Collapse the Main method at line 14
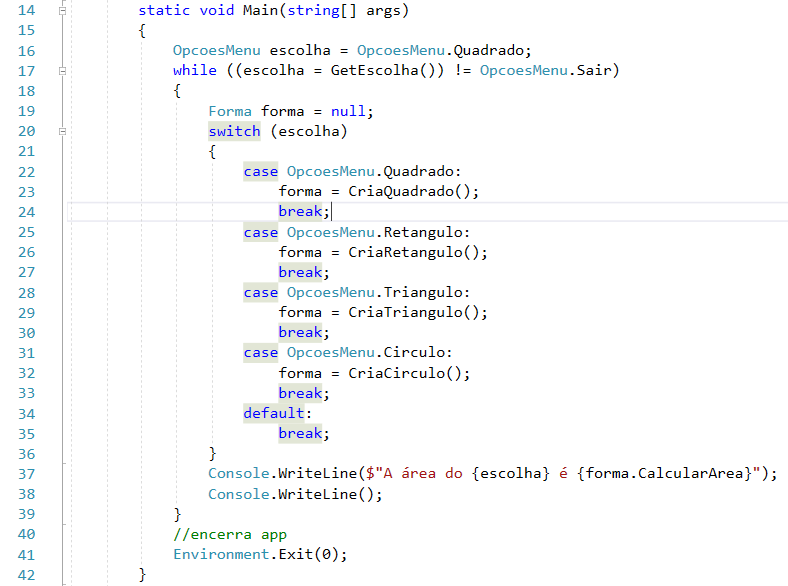 tap(62, 11)
